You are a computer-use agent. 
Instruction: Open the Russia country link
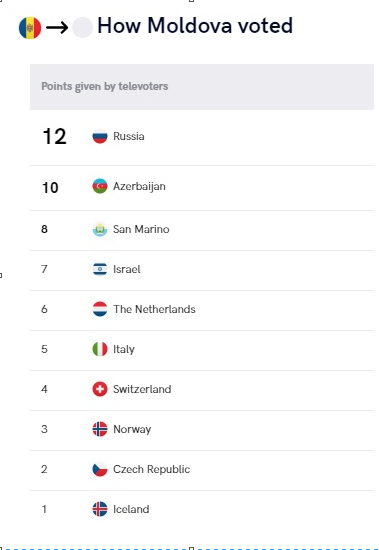(128, 136)
